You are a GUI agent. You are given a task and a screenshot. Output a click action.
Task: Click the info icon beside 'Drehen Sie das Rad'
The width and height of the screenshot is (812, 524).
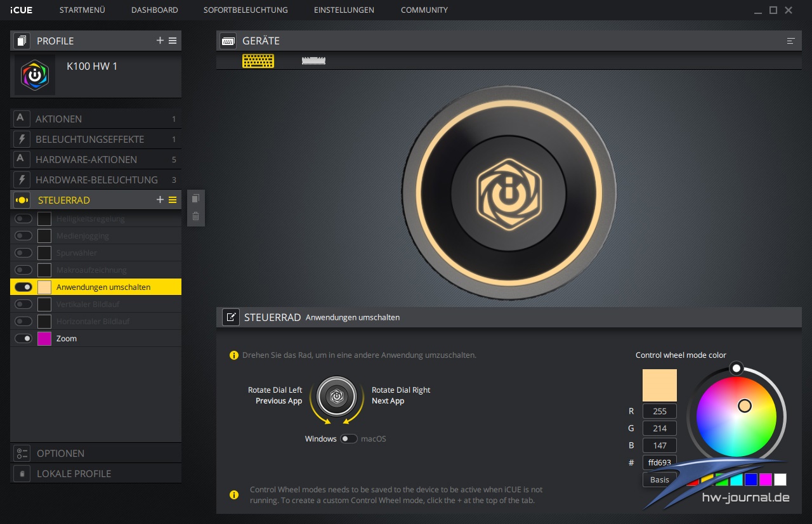click(x=234, y=355)
